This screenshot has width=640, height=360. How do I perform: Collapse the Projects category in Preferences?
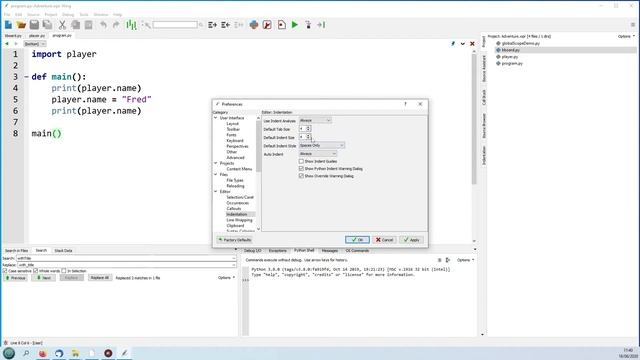(216, 163)
